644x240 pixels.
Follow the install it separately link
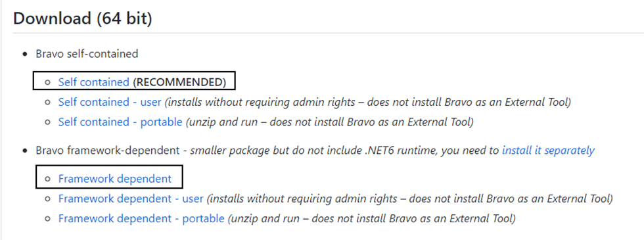tap(548, 151)
